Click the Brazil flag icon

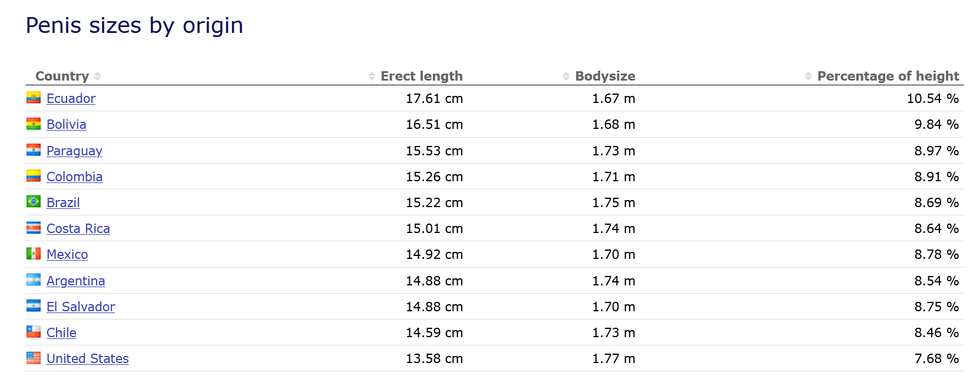pyautogui.click(x=34, y=202)
